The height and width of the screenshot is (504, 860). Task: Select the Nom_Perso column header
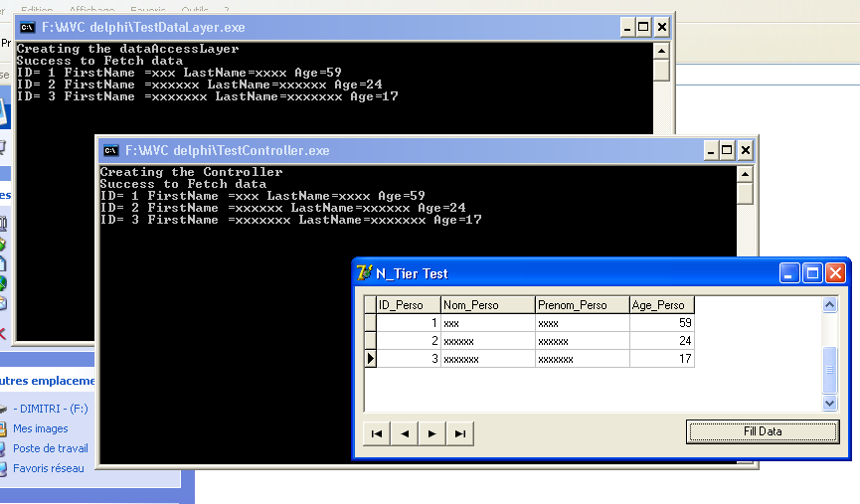488,305
